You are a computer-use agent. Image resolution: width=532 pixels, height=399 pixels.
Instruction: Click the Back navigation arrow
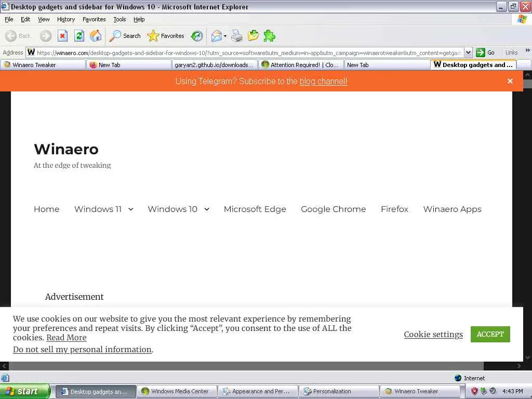pyautogui.click(x=11, y=36)
